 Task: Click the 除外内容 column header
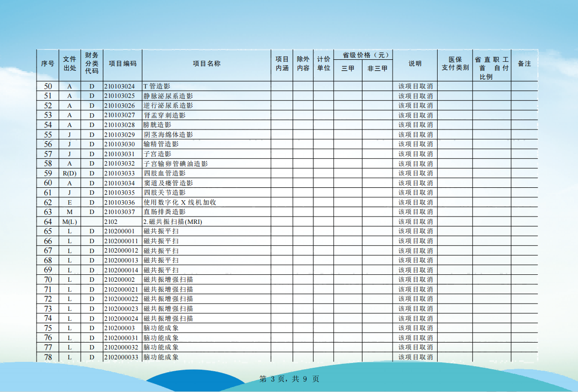[303, 64]
